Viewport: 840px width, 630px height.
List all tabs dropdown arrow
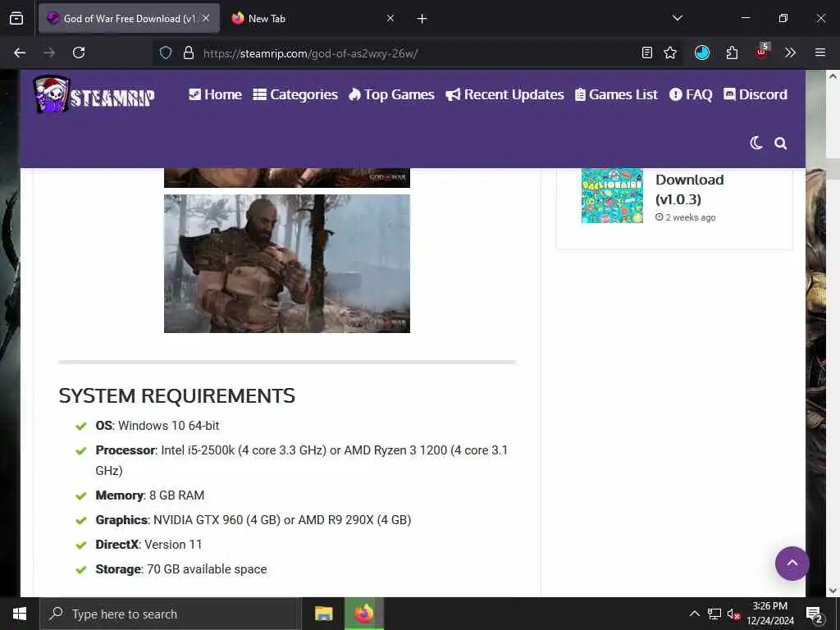(677, 18)
